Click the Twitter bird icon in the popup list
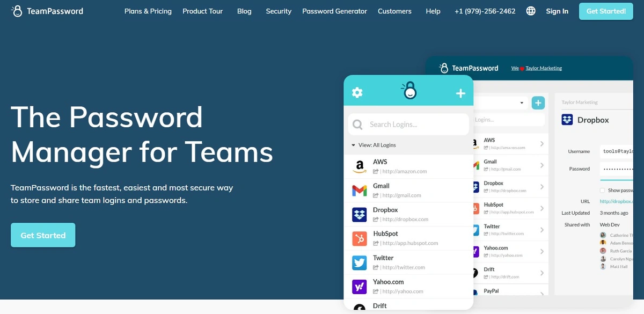Viewport: 644px width, 314px height. tap(359, 262)
